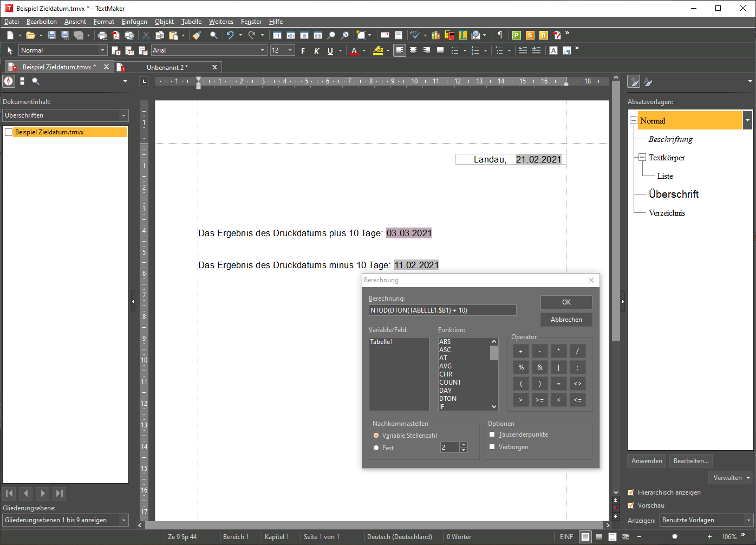This screenshot has width=756, height=545.
Task: Toggle italic formatting
Action: pos(316,50)
